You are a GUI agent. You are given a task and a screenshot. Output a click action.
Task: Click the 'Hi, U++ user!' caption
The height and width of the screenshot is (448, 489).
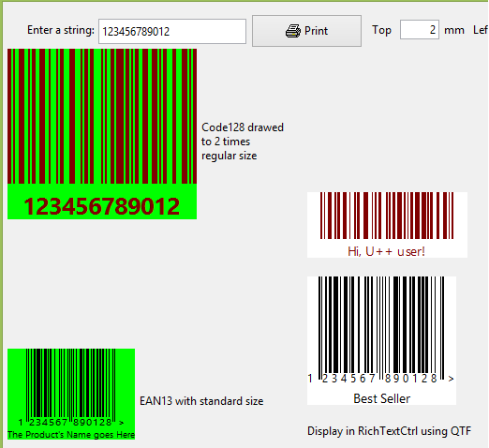pyautogui.click(x=386, y=251)
